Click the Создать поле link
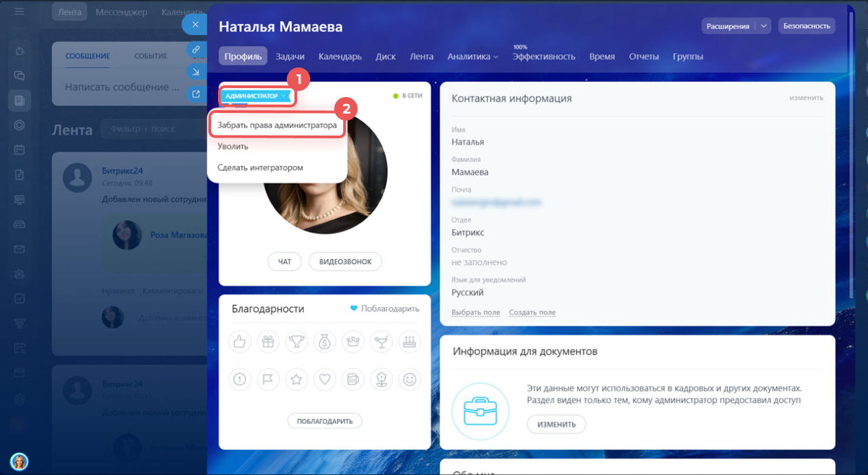 (x=532, y=313)
